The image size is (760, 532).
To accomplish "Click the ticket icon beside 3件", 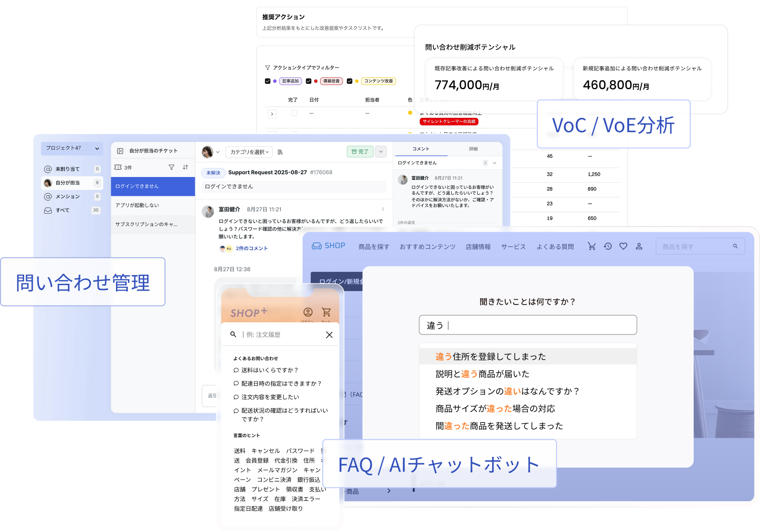I will [x=118, y=167].
